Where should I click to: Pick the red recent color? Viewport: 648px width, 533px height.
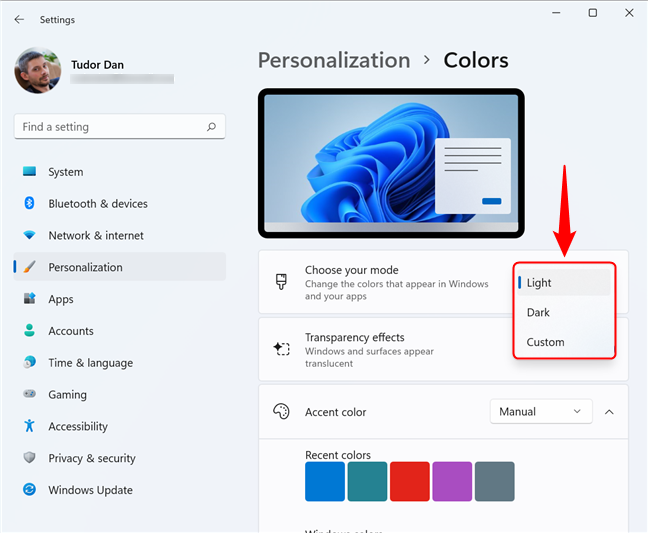410,481
